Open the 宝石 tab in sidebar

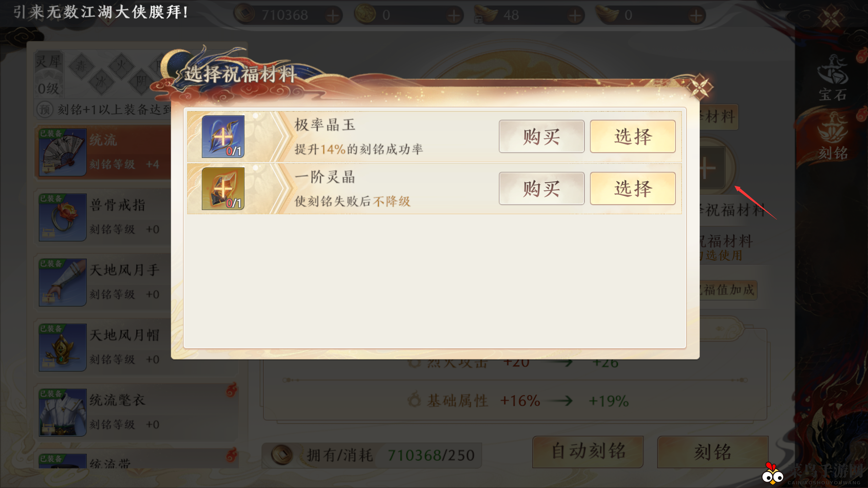(x=832, y=79)
